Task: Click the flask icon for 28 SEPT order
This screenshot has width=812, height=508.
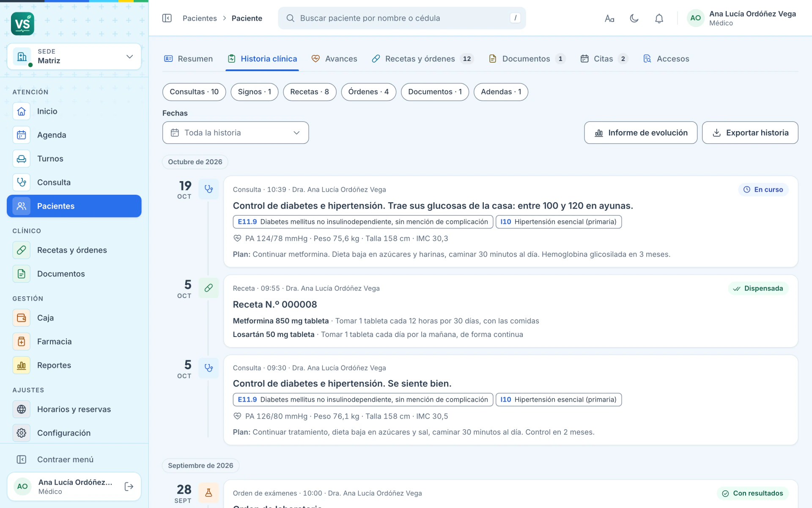Action: pyautogui.click(x=208, y=493)
